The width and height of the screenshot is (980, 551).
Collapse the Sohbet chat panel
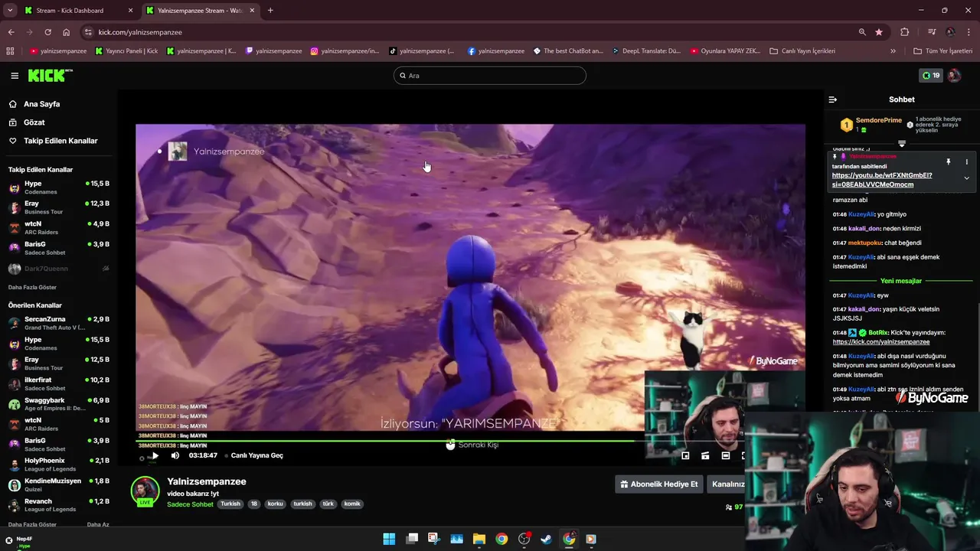(x=833, y=99)
